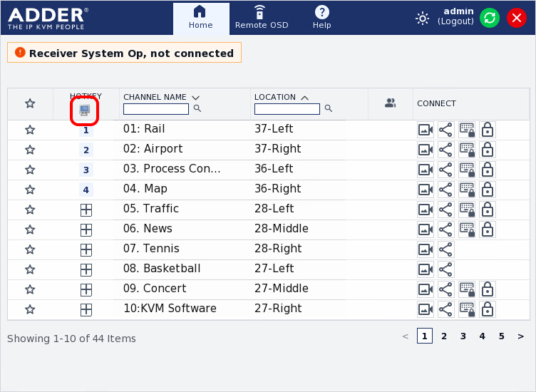Connect private lock mode to 04. Map

point(487,190)
